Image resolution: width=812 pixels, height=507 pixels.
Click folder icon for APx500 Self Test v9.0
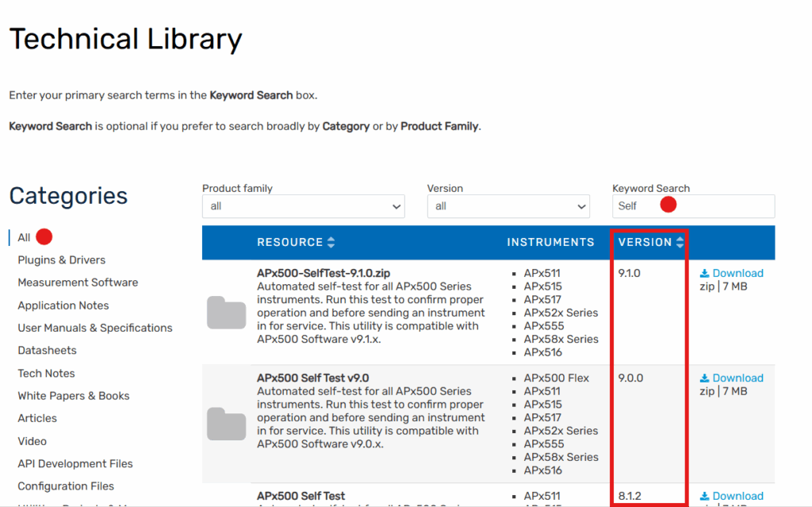tap(226, 424)
